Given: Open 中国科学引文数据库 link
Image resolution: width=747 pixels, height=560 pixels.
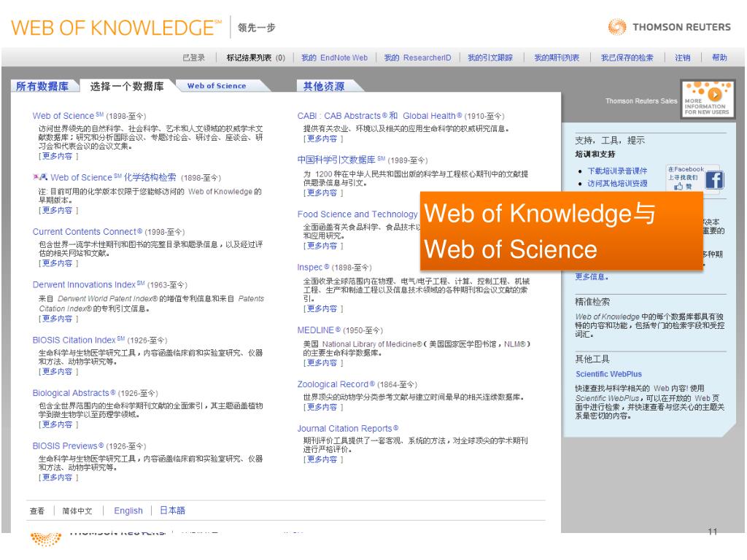Looking at the screenshot, I should tap(341, 160).
